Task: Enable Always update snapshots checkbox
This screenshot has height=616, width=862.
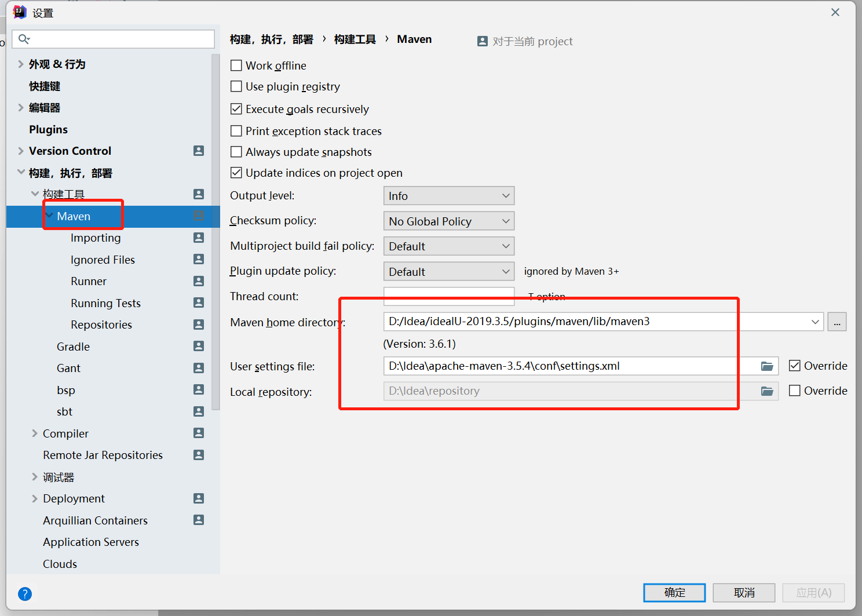Action: 236,152
